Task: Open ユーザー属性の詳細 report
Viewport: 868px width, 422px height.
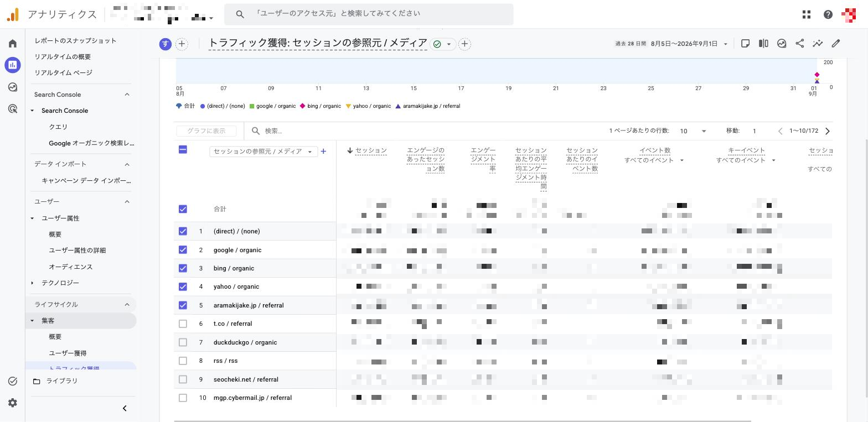Action: (77, 251)
